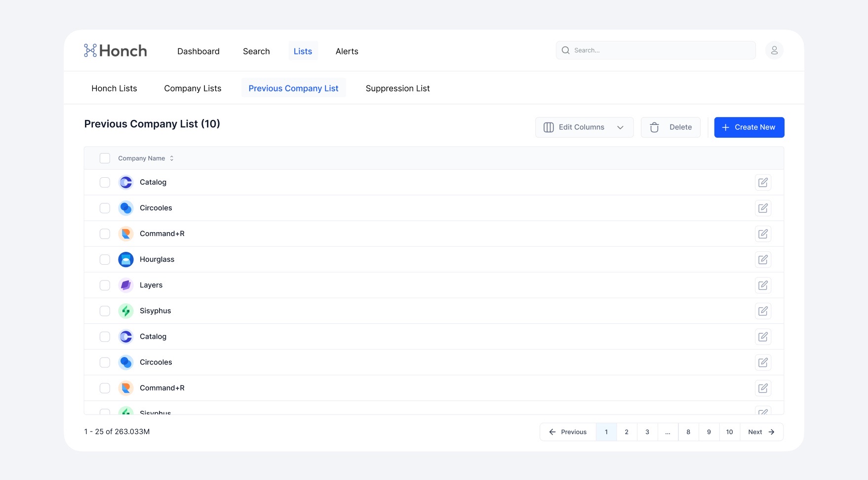Go to the Search menu item
Viewport: 868px width, 480px height.
(x=256, y=51)
